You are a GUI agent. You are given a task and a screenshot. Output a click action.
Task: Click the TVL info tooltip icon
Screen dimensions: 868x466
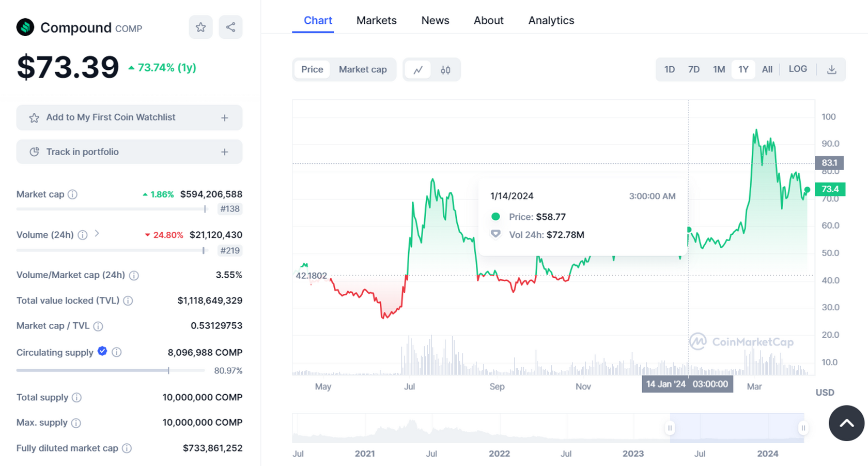click(x=128, y=300)
